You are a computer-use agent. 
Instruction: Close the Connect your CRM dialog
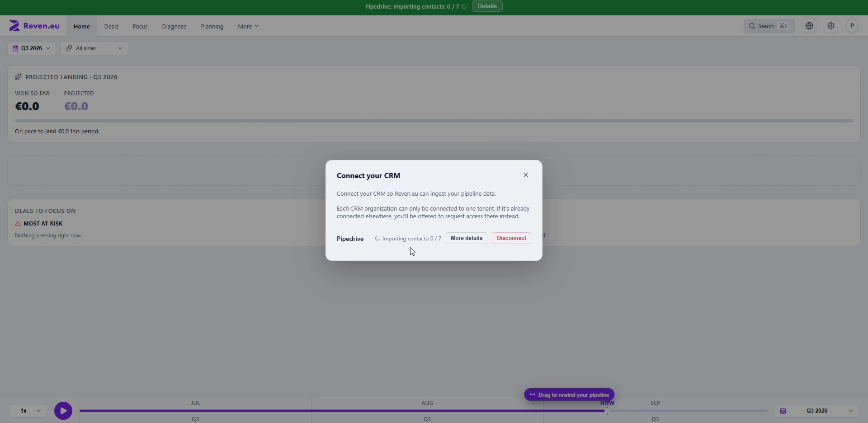tap(526, 175)
